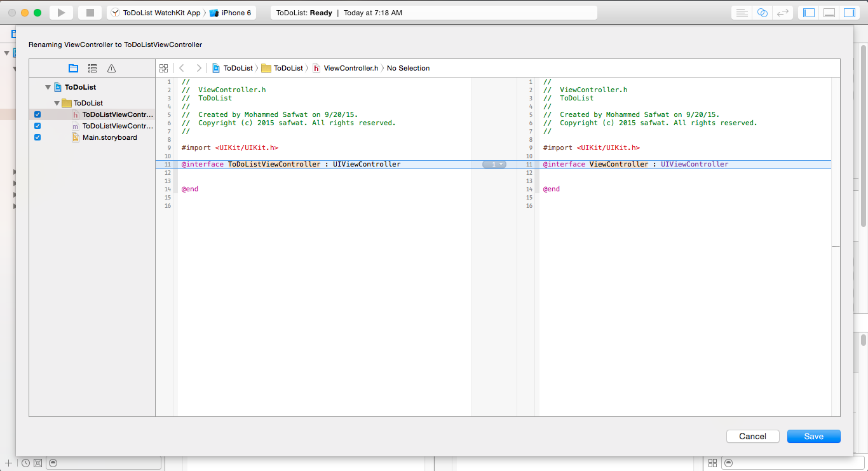Click @end in the right pane
The height and width of the screenshot is (471, 868).
552,189
